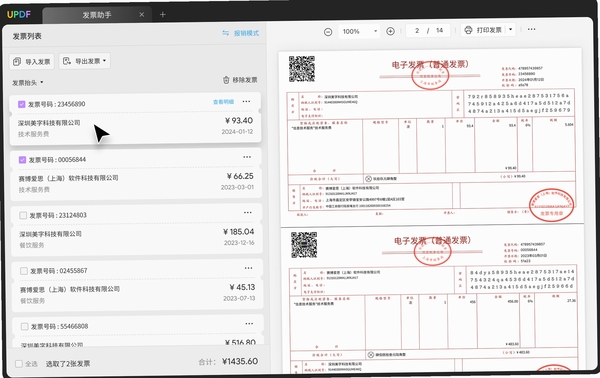600x378 pixels.
Task: Click the date 2023-12-16
Action: pyautogui.click(x=239, y=243)
